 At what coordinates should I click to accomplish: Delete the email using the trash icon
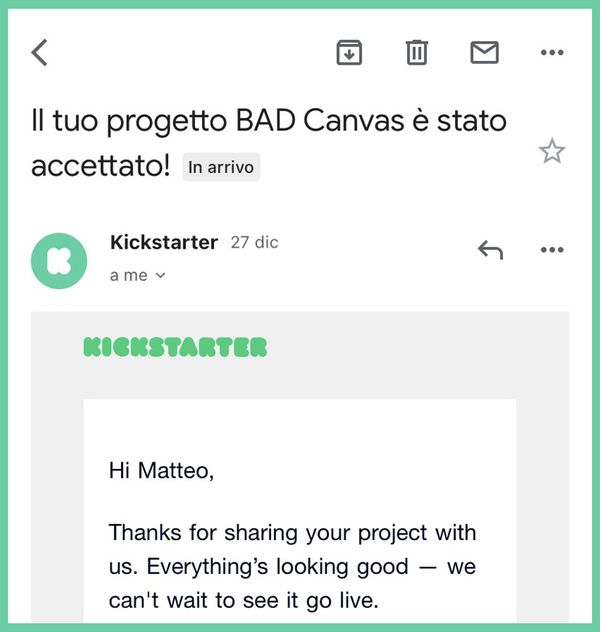tap(417, 52)
